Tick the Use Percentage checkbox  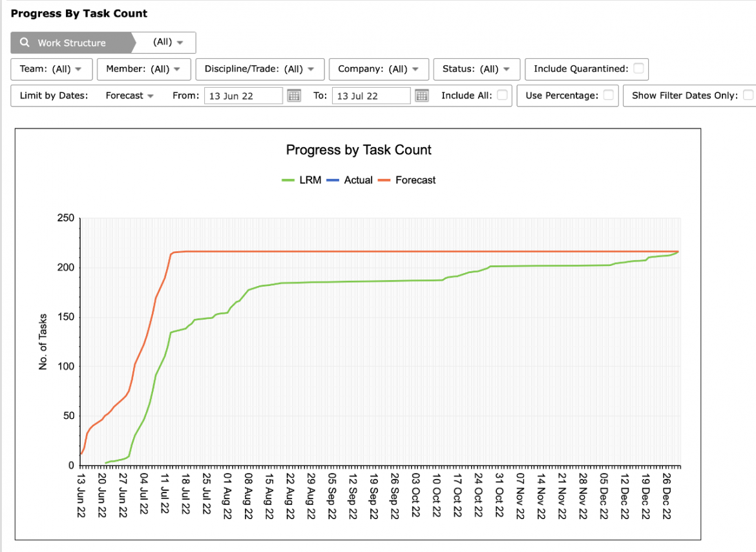pos(609,95)
